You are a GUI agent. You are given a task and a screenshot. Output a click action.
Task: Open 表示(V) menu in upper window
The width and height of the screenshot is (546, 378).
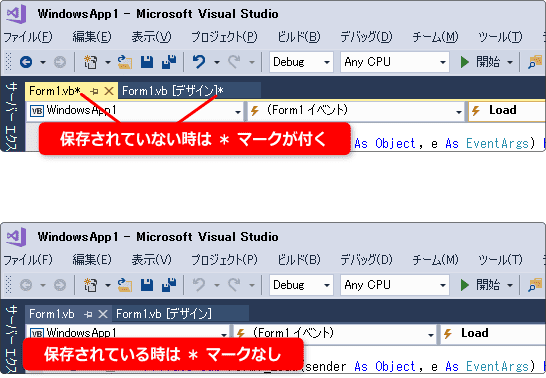click(151, 37)
